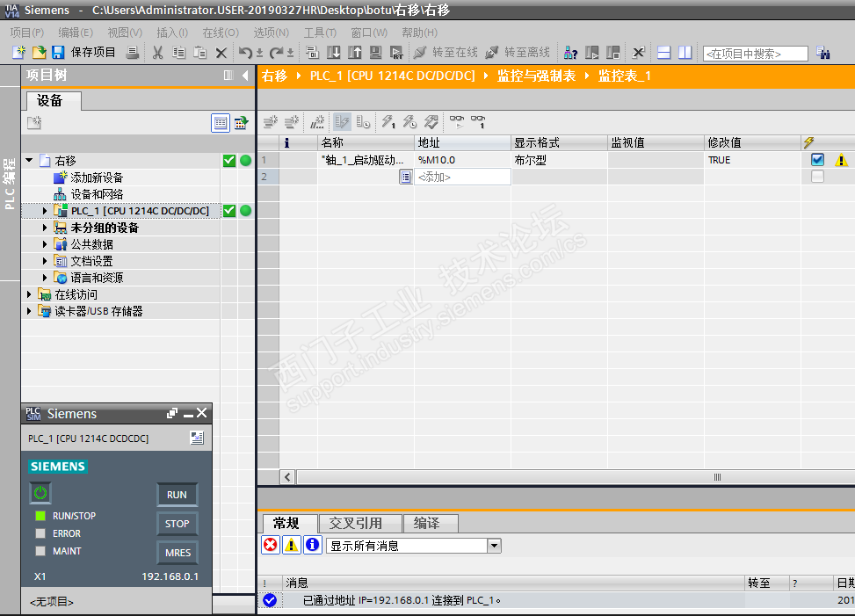Open the 项目(P) menu
The height and width of the screenshot is (616, 855).
click(x=26, y=33)
